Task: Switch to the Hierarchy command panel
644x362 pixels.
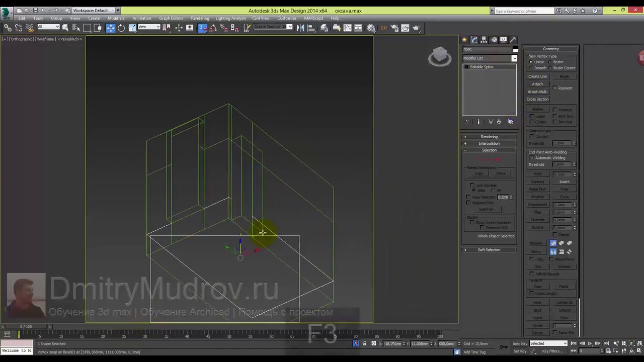Action: [484, 40]
